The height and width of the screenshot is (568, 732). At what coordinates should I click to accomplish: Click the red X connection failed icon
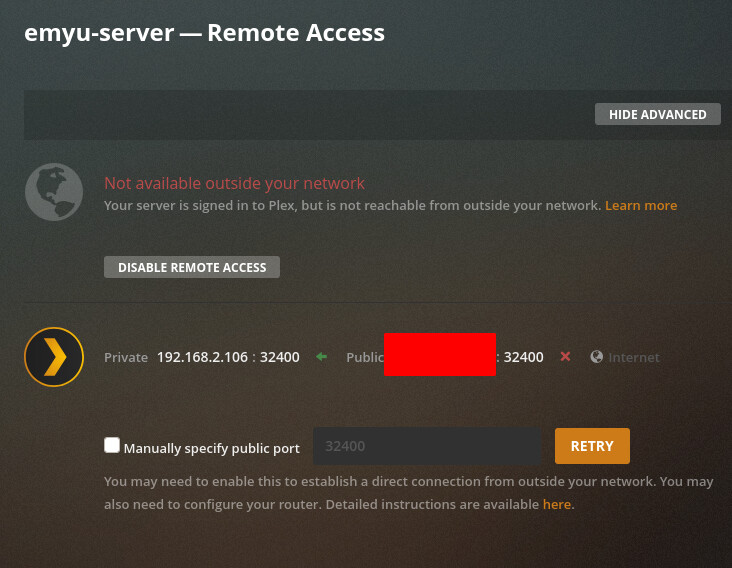565,357
